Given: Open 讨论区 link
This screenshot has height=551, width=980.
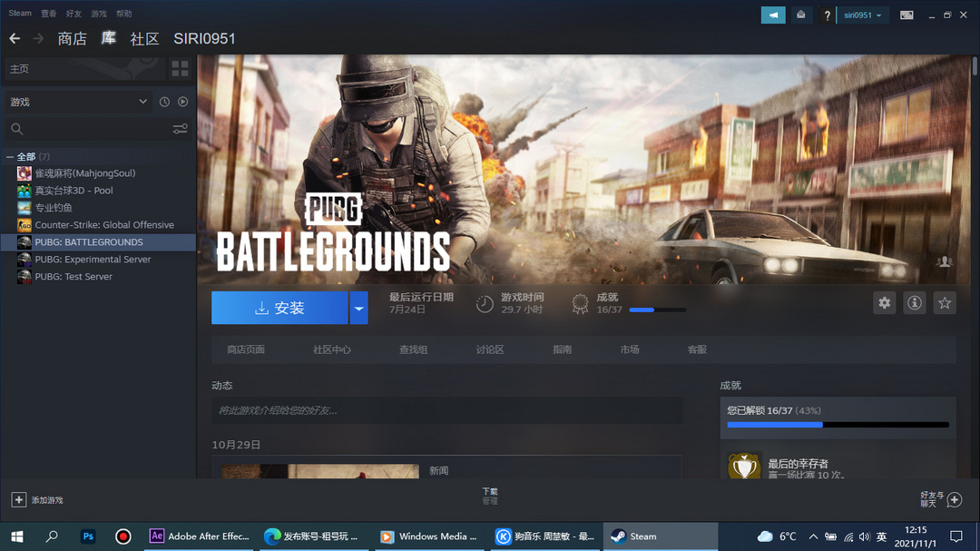Looking at the screenshot, I should pos(490,349).
